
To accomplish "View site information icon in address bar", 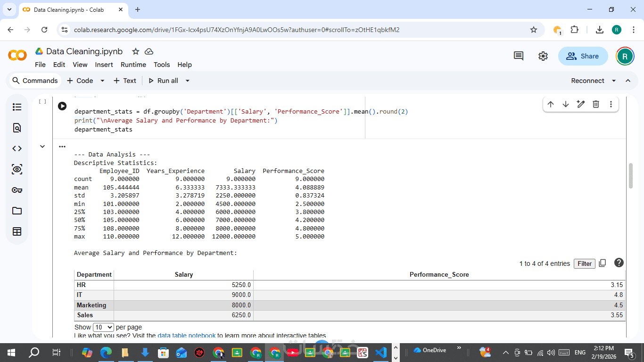I will pos(65,30).
